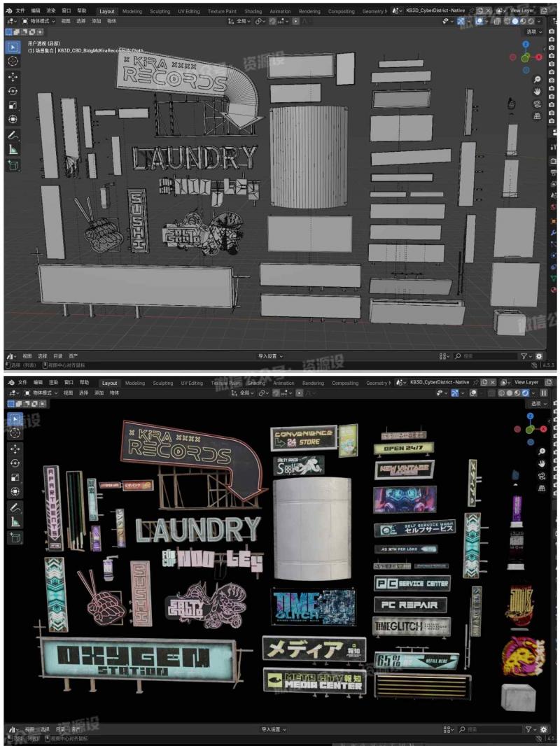560x746 pixels.
Task: Click the Add Cube tool in the rendered window
Action: [13, 537]
